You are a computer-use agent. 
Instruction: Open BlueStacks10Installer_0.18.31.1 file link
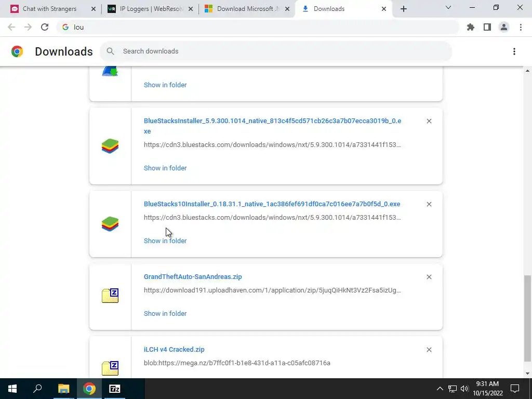272,204
